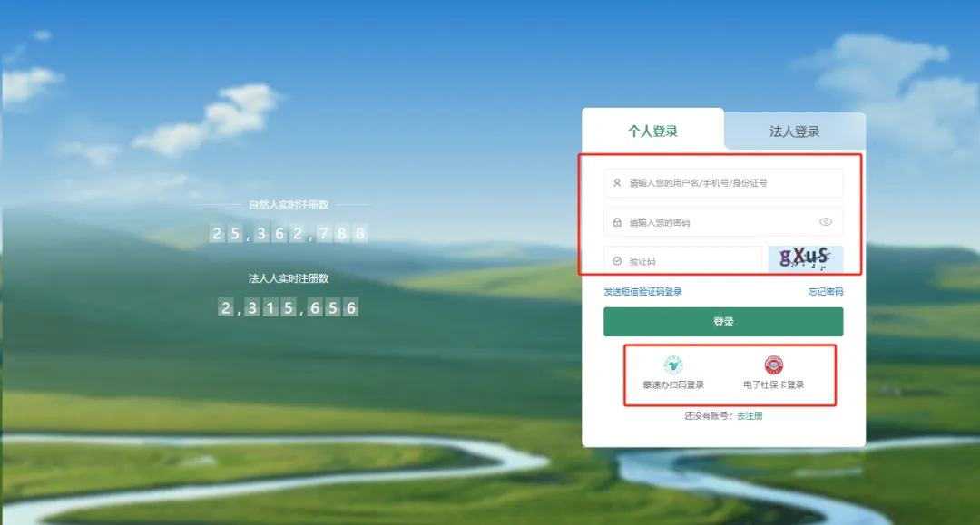
Task: Click the lock icon in password field
Action: point(617,222)
